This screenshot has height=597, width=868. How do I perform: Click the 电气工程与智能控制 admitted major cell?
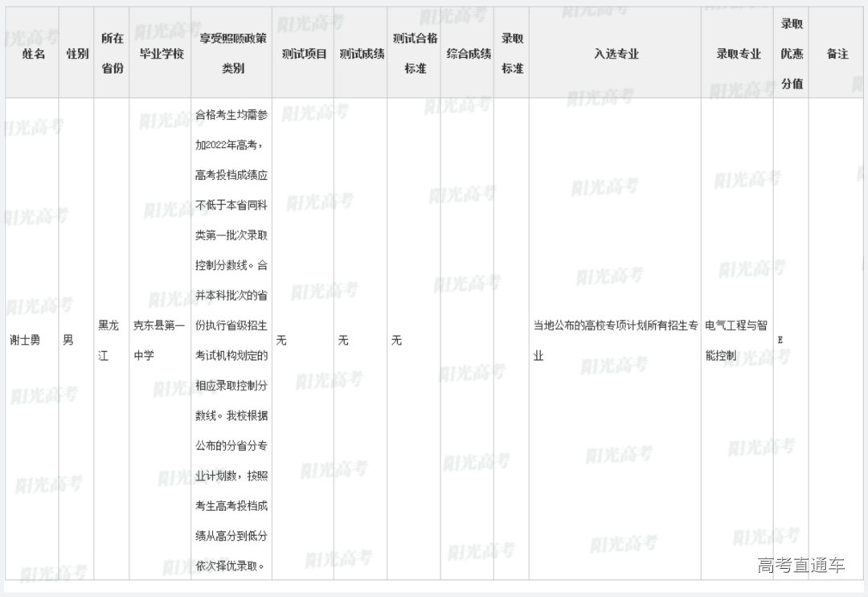(x=736, y=340)
